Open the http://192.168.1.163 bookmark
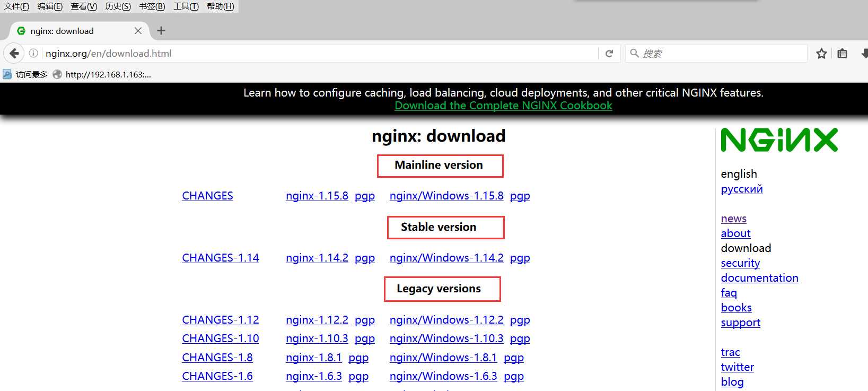This screenshot has height=391, width=868. pos(102,74)
